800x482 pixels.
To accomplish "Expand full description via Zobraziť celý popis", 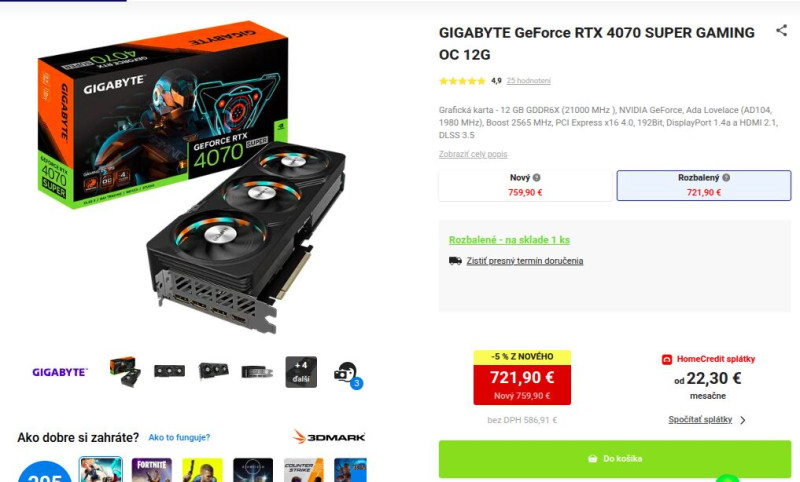I will [472, 154].
